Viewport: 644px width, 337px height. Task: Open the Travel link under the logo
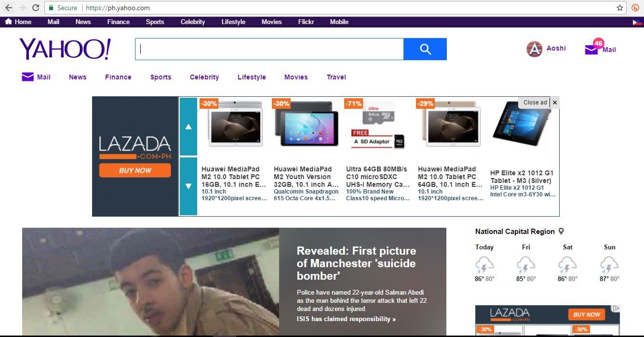tap(336, 77)
